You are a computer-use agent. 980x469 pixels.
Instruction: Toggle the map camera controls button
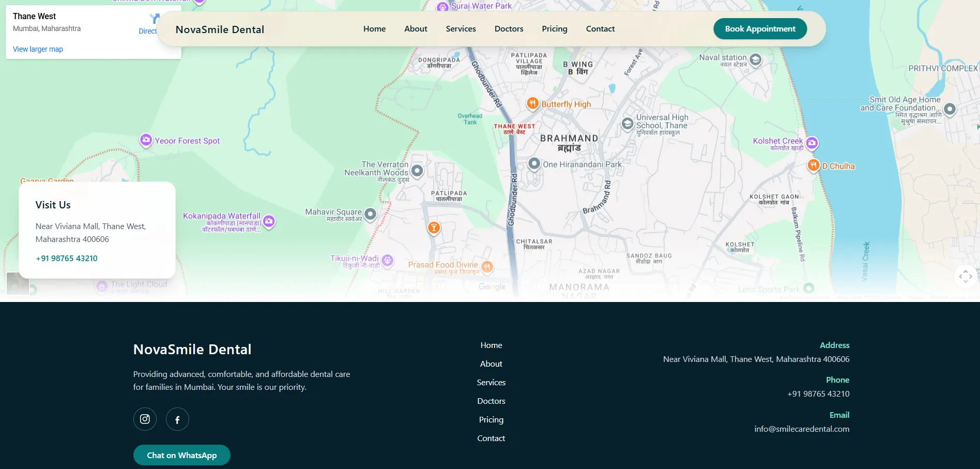click(x=965, y=276)
